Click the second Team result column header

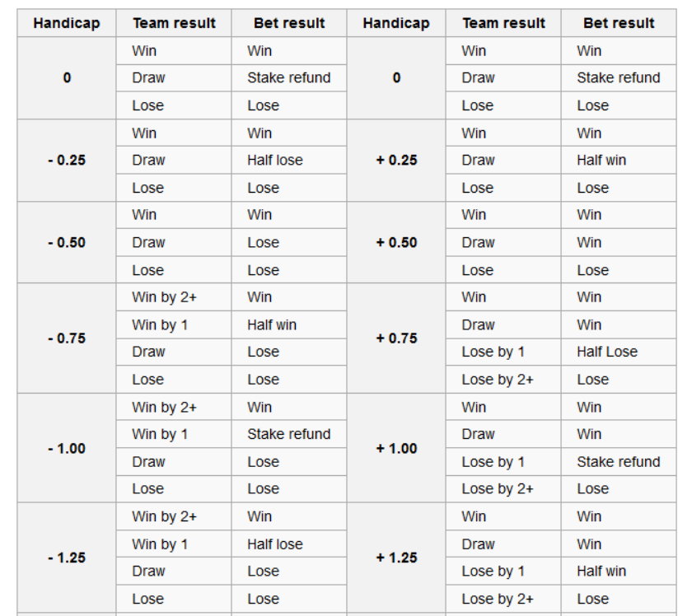tap(503, 23)
